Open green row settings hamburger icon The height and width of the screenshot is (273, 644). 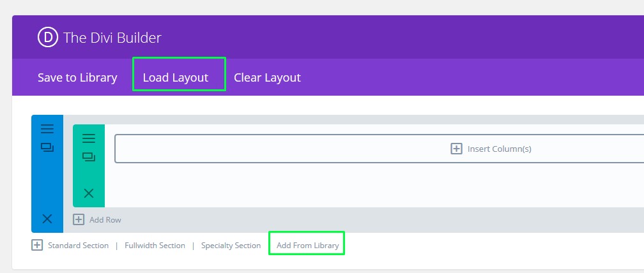pos(89,138)
